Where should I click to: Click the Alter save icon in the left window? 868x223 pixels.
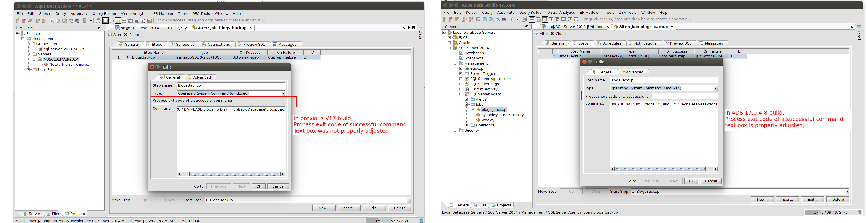pos(110,35)
